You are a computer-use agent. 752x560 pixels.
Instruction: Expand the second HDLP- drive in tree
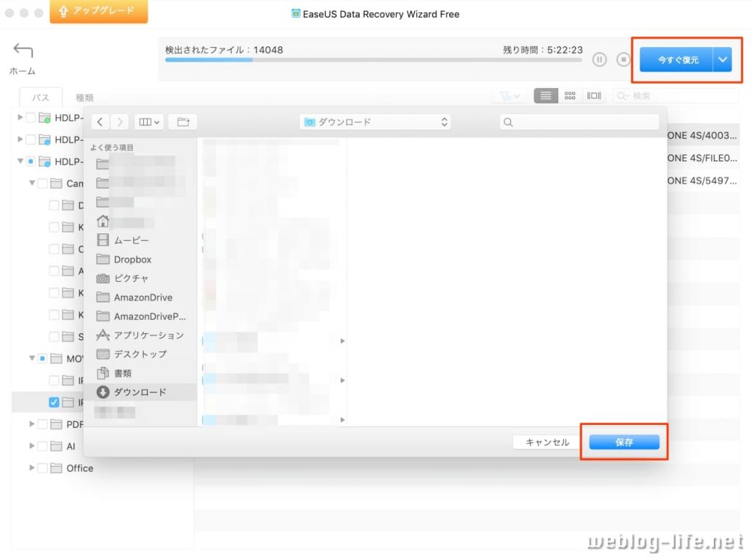[20, 139]
